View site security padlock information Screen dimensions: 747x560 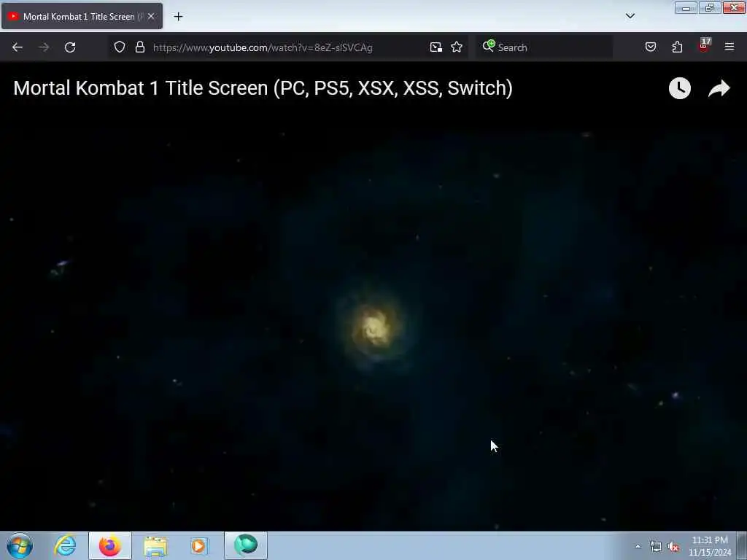139,47
